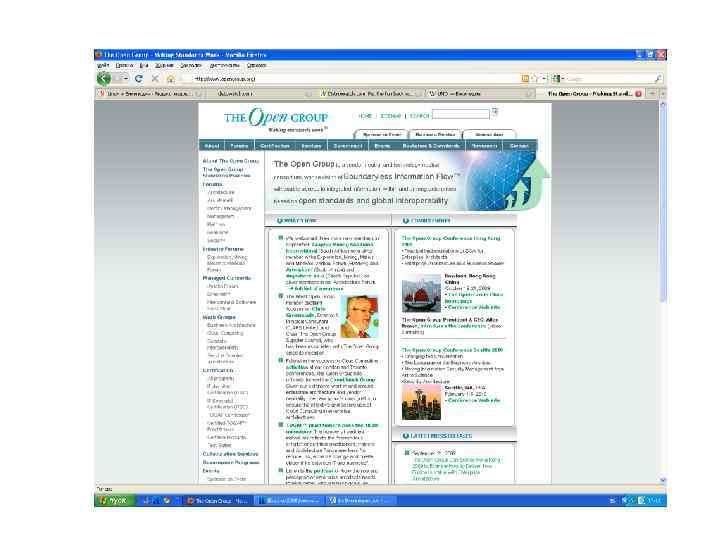Open the Managed Consortia sidebar link
The image size is (720, 540).
pos(226,278)
